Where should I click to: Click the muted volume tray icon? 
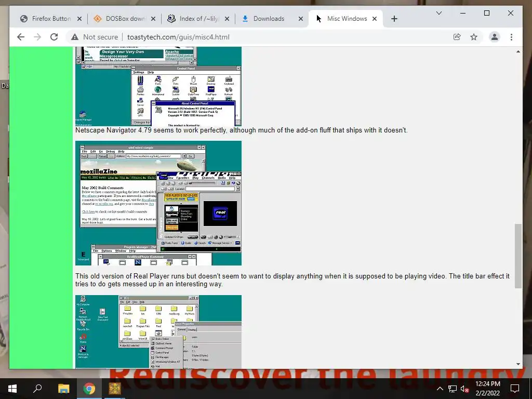coord(464,389)
